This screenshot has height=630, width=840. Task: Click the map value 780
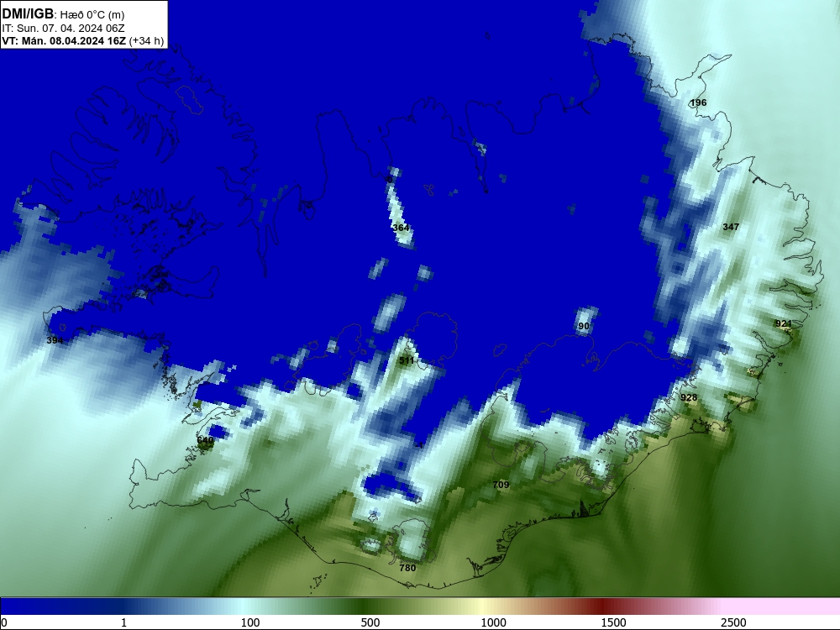(407, 568)
